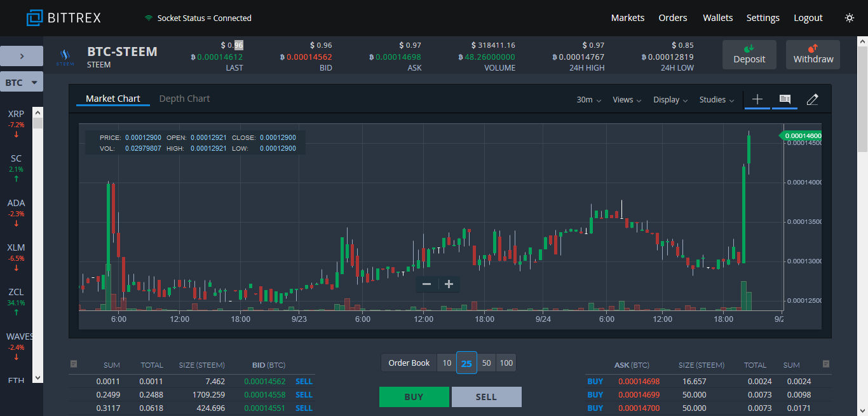Screen dimensions: 868x416
Task: Click the VOLUME value 48.26000000
Action: click(x=486, y=57)
